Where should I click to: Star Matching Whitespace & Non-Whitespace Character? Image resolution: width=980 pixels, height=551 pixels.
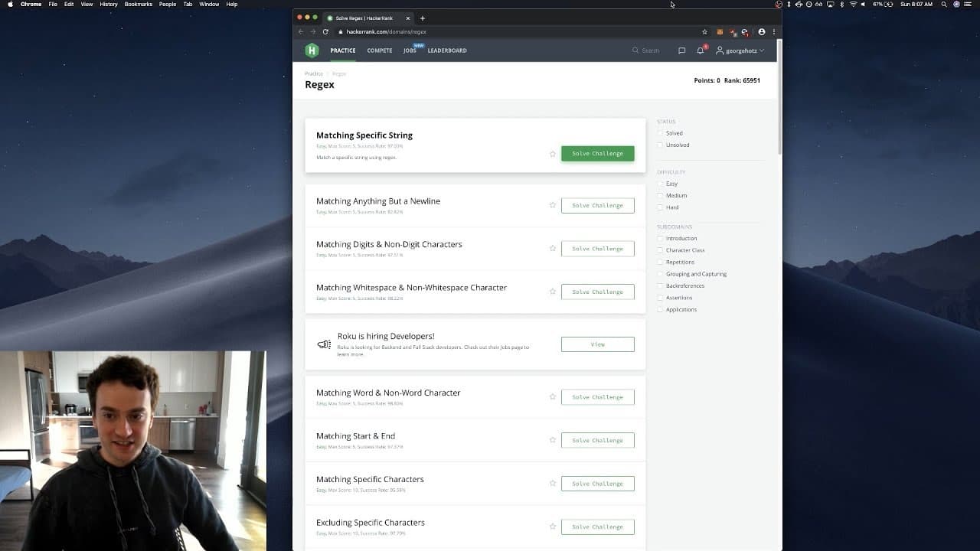click(x=552, y=292)
